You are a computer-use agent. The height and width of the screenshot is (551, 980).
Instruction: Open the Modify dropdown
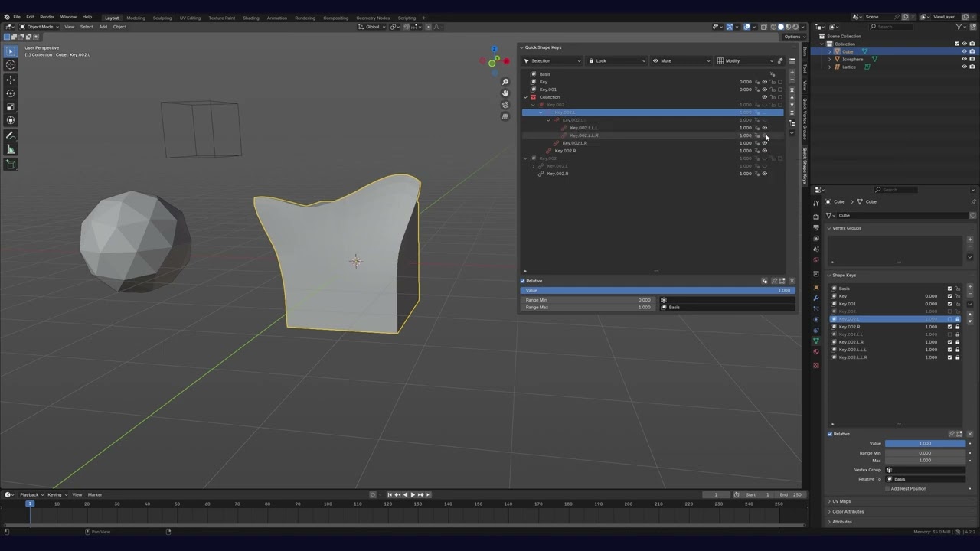tap(745, 60)
